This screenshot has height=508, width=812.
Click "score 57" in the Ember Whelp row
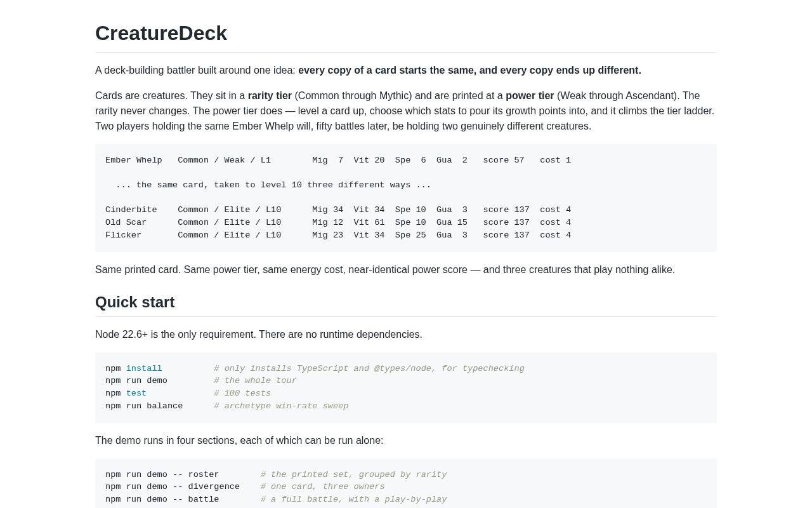click(x=504, y=161)
